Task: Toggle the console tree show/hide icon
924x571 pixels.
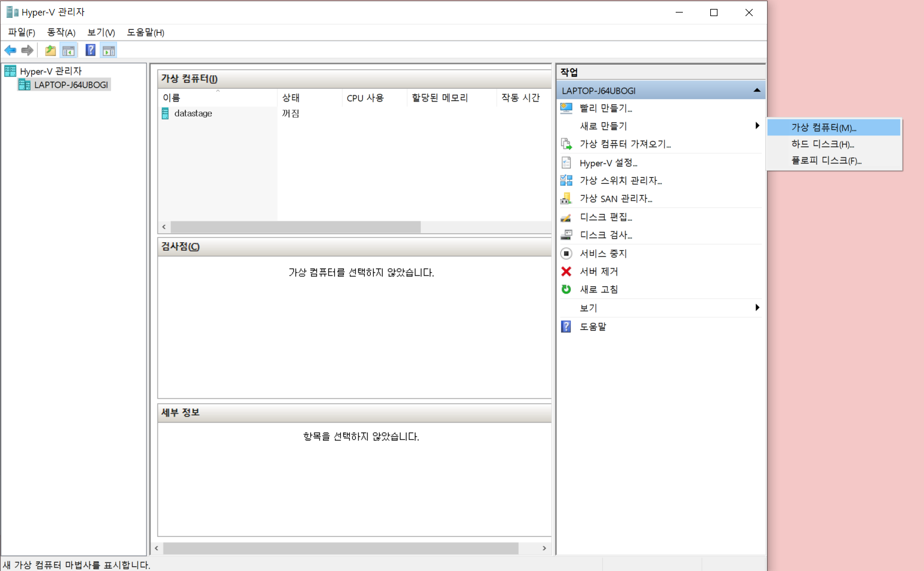Action: (x=69, y=50)
